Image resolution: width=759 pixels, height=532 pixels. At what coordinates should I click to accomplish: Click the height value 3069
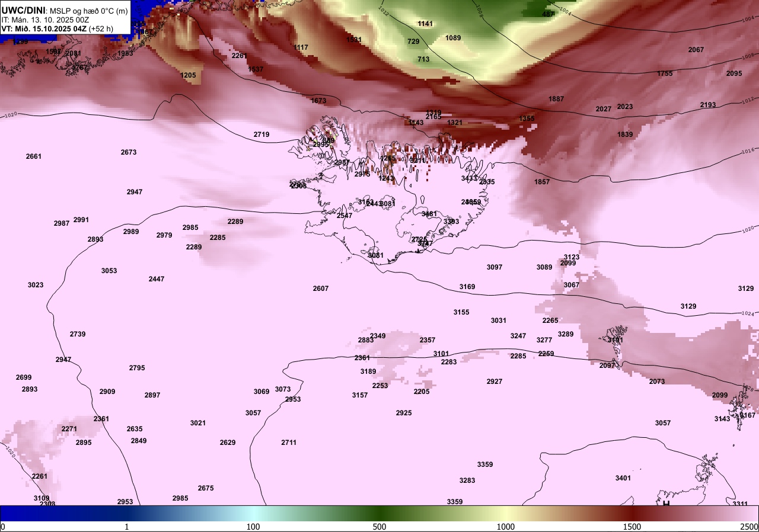point(261,392)
